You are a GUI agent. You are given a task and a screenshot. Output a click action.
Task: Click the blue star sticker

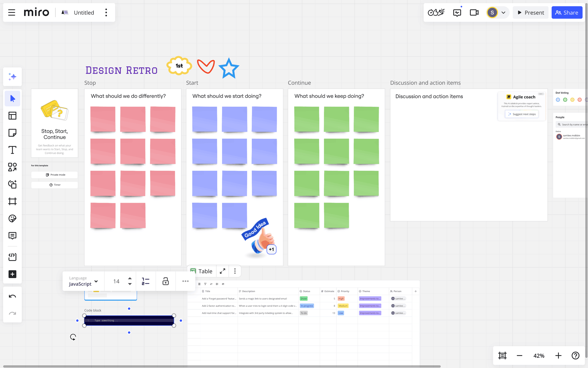[x=229, y=68]
